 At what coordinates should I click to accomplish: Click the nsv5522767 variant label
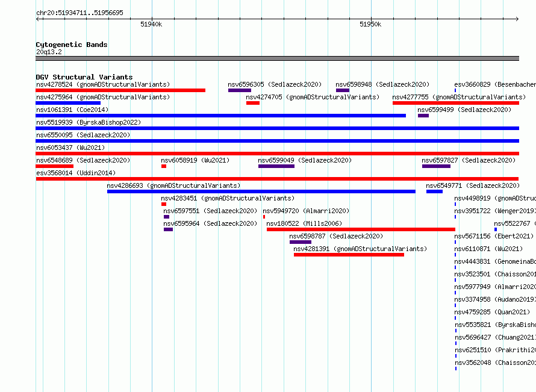pos(515,223)
